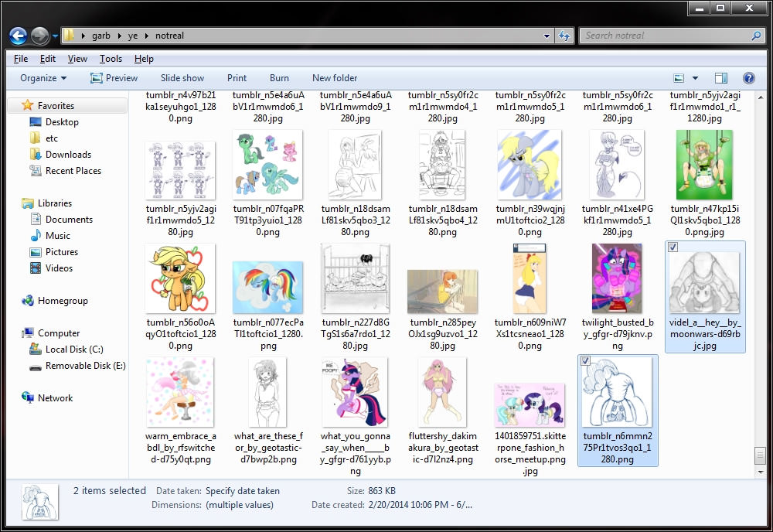The image size is (773, 532).
Task: Click the Date created value in details pane
Action: (420, 505)
